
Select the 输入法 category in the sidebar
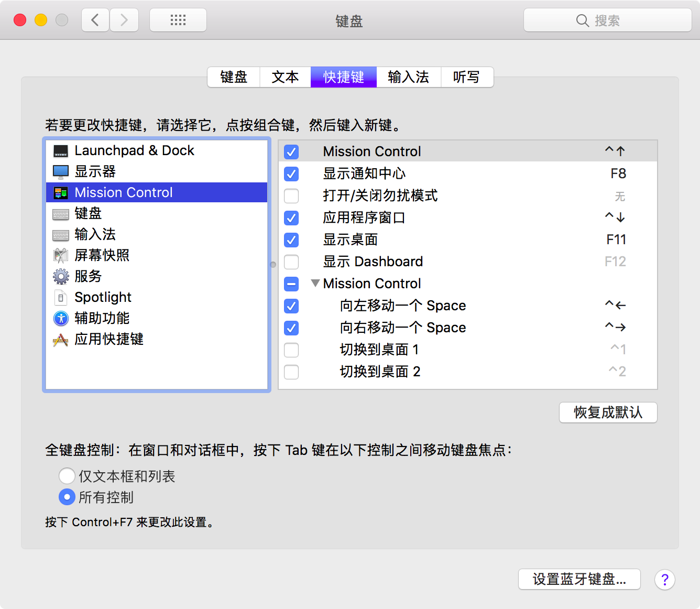click(95, 234)
